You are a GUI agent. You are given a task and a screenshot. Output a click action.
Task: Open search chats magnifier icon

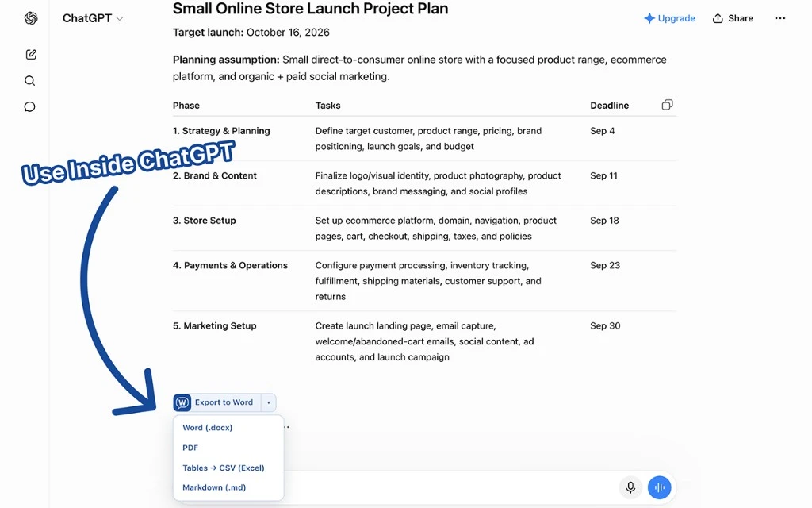point(30,80)
